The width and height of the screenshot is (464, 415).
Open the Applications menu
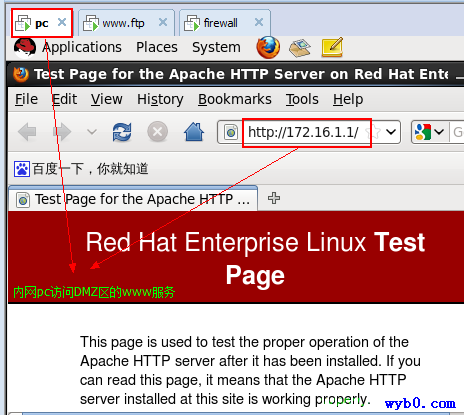click(82, 47)
